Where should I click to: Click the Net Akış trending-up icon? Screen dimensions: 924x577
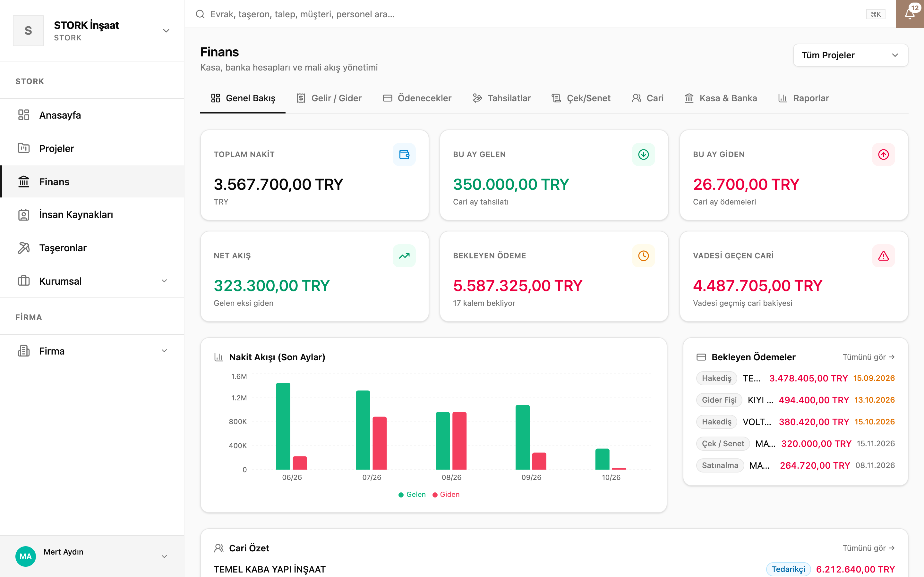(404, 256)
